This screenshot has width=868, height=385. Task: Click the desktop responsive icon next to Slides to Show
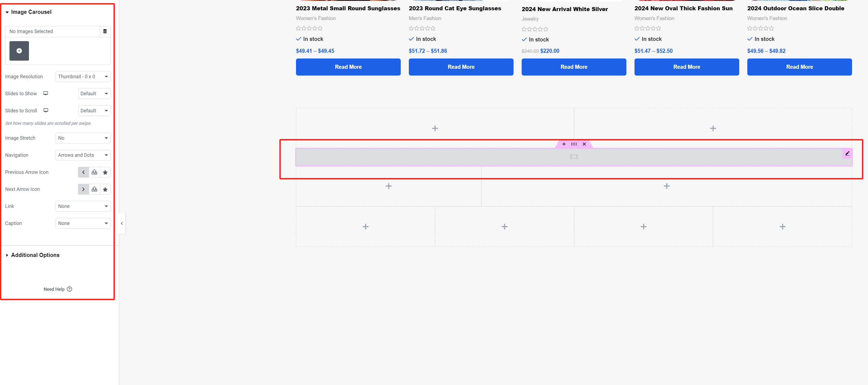[46, 93]
